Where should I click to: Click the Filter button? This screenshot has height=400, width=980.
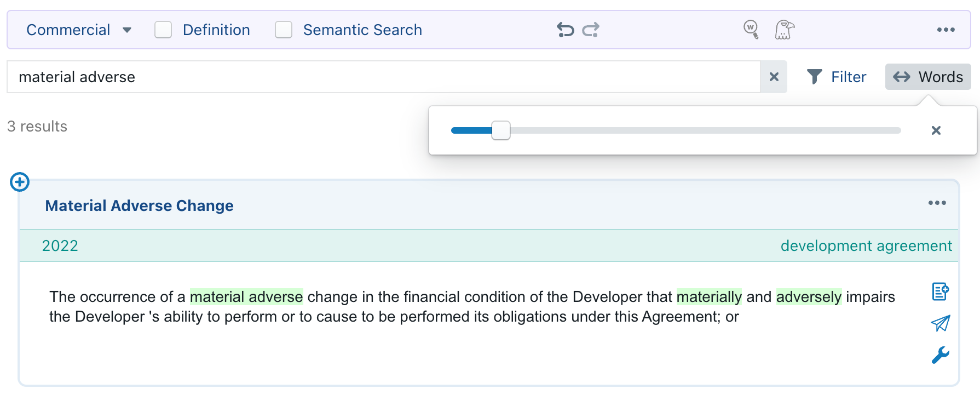[837, 77]
